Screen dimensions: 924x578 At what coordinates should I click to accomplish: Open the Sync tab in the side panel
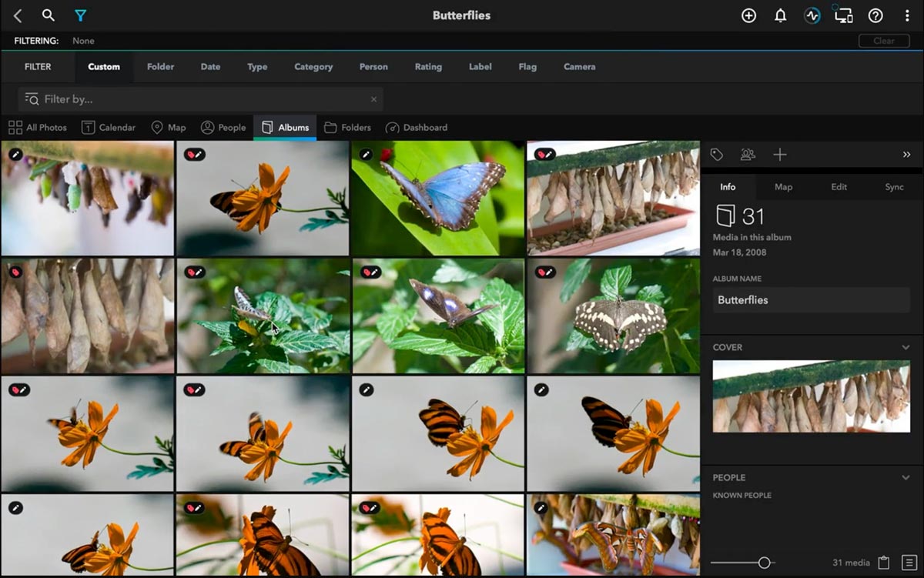(894, 187)
